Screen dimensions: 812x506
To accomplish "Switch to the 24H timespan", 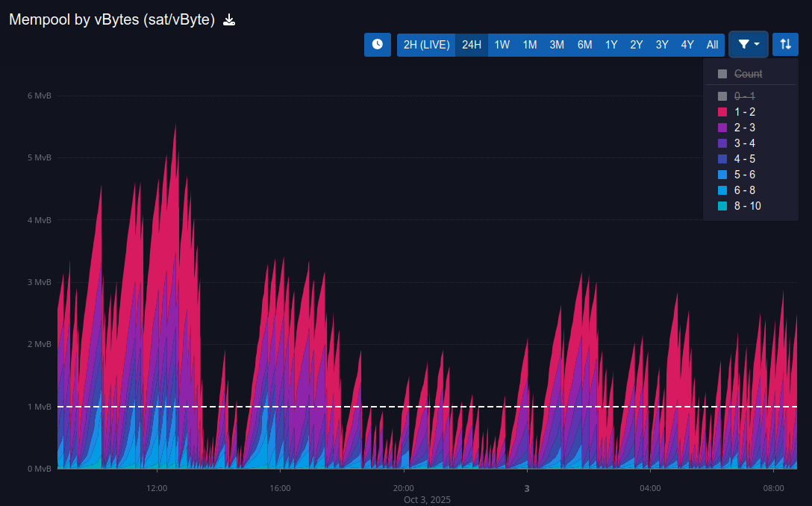I will 472,45.
